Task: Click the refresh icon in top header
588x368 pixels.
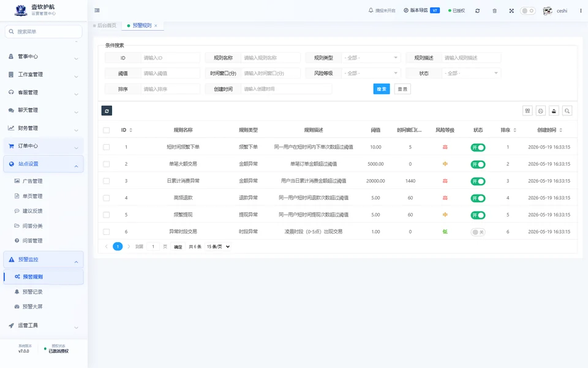Action: (477, 11)
